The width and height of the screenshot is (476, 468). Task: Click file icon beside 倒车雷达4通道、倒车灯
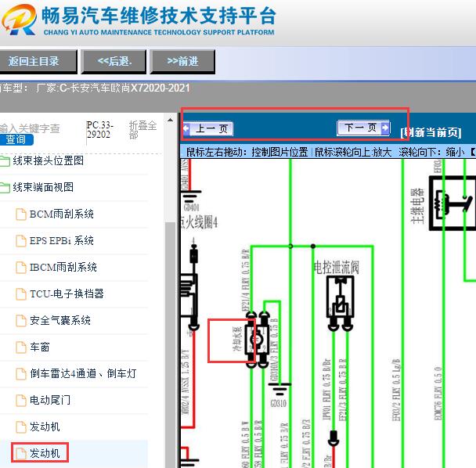21,374
